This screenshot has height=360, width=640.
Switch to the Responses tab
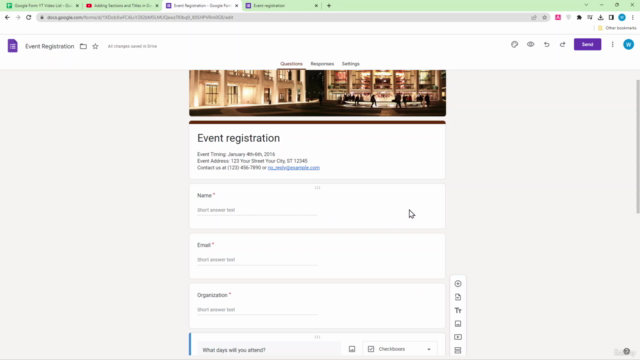pyautogui.click(x=322, y=64)
